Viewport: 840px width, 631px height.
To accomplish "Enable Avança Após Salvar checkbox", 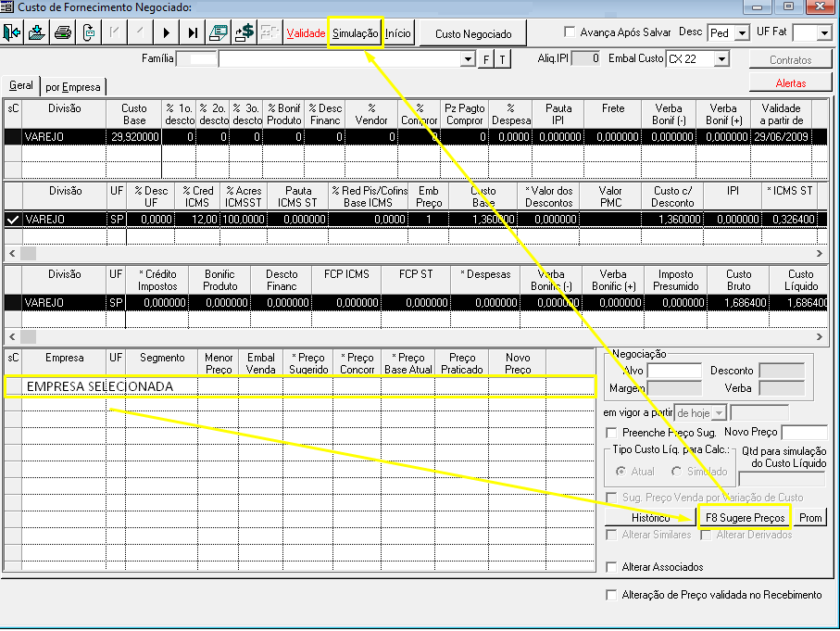I will pyautogui.click(x=570, y=32).
